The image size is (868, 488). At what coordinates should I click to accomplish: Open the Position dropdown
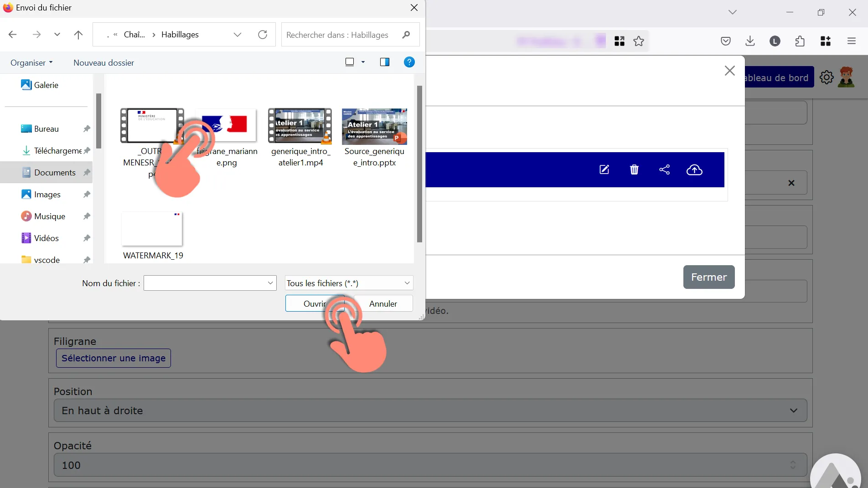tap(430, 411)
